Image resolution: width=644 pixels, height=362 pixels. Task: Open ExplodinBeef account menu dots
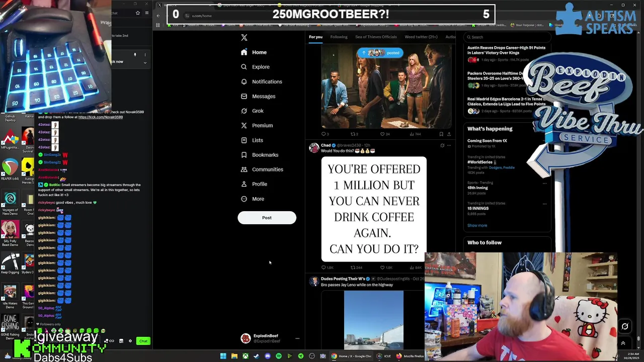pos(297,338)
